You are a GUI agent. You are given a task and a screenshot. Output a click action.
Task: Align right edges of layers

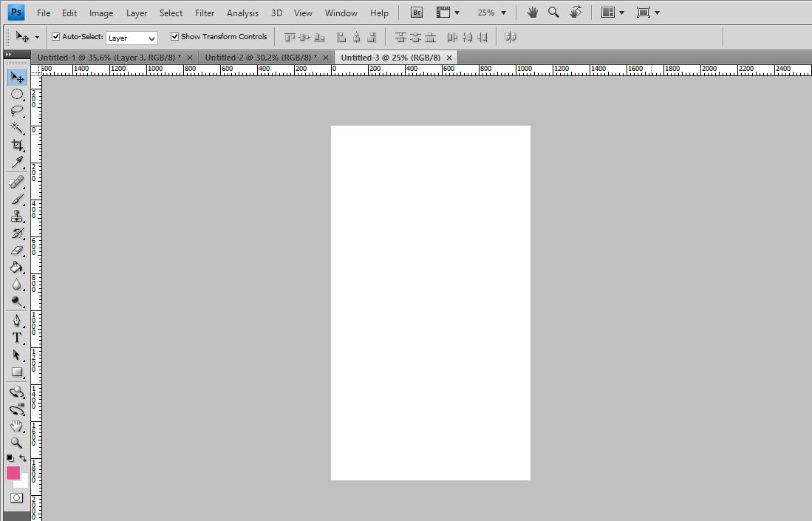tap(372, 37)
